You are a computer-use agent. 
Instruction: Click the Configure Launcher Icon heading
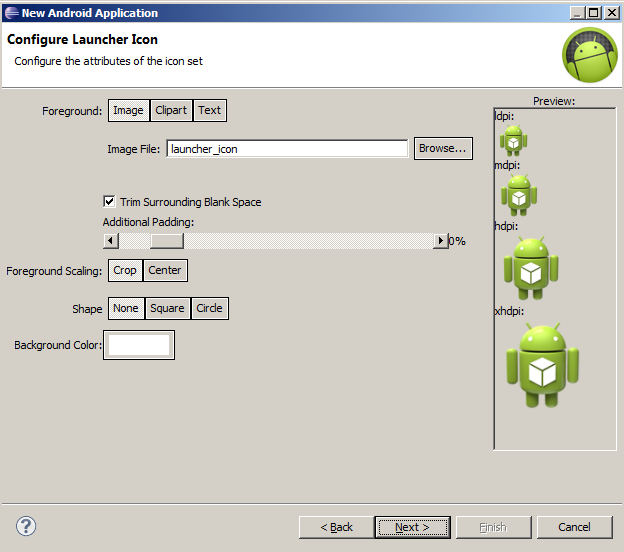click(x=82, y=39)
